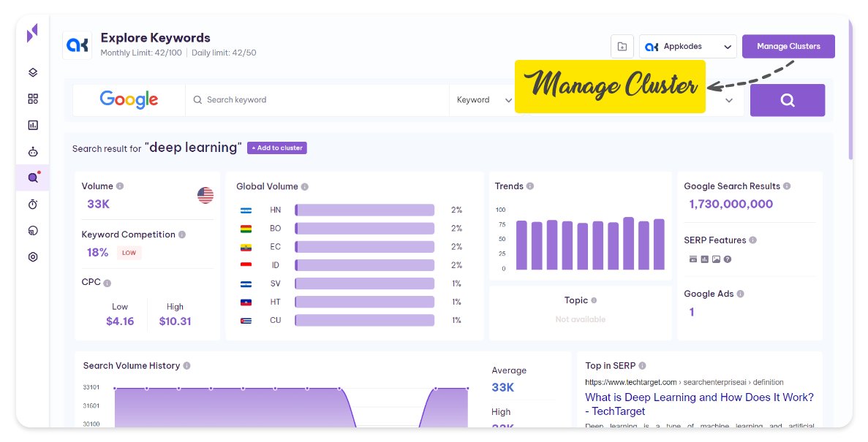Click the info icon beside Google Ads
This screenshot has height=442, width=868.
tap(741, 294)
